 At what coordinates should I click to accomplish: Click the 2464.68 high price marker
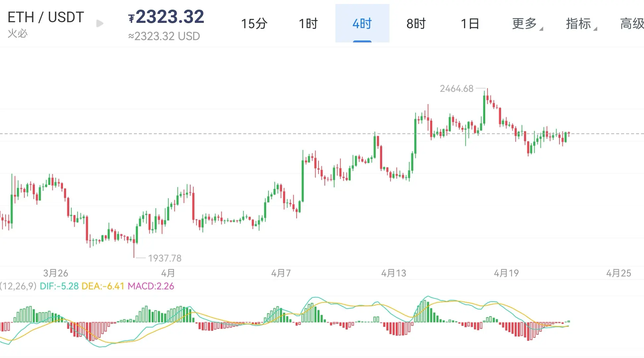(456, 89)
